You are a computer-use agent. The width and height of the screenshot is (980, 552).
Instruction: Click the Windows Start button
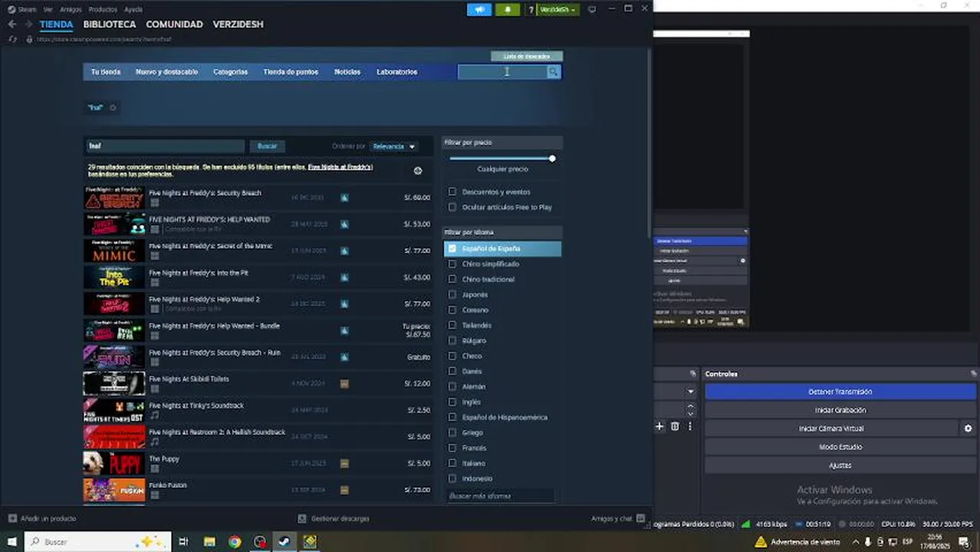12,541
